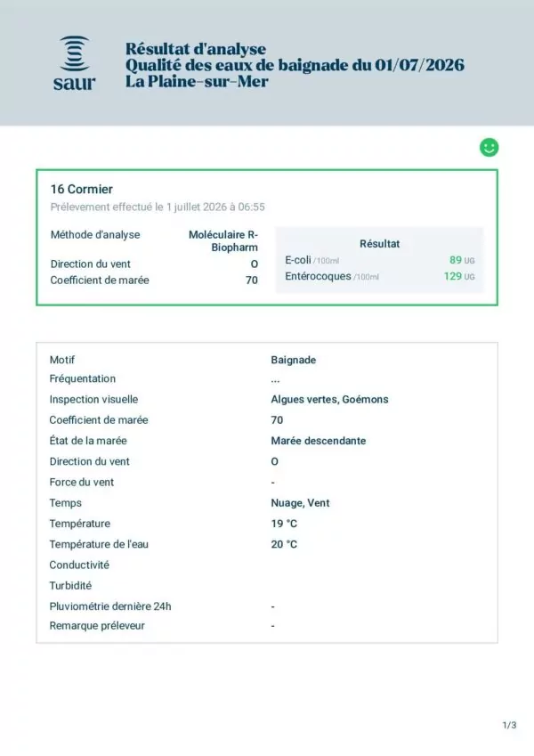The height and width of the screenshot is (756, 534).
Task: Click the Saur logo
Action: pyautogui.click(x=74, y=63)
